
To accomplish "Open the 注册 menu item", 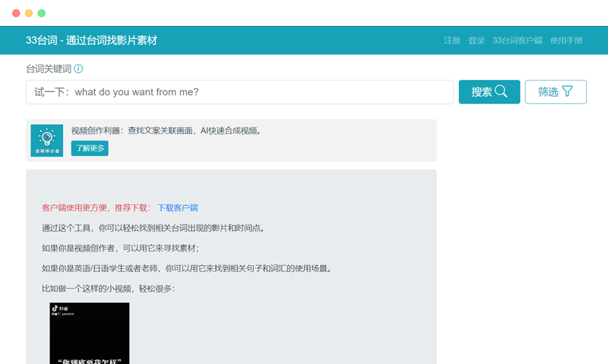I will click(452, 40).
